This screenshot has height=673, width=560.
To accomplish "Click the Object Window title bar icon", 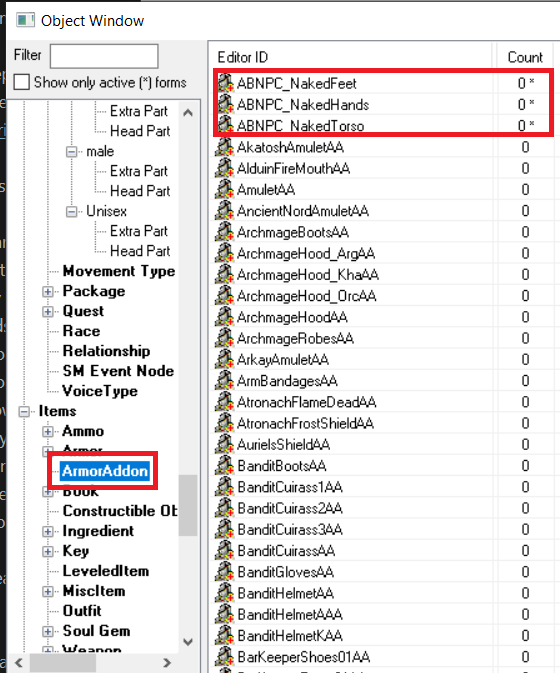I will point(25,20).
